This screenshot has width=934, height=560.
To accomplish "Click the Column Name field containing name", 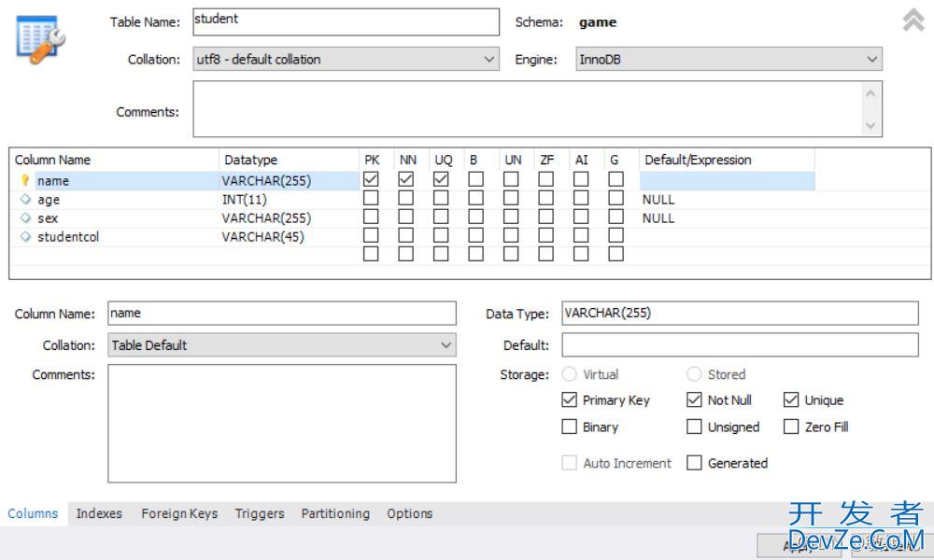I will coord(282,313).
